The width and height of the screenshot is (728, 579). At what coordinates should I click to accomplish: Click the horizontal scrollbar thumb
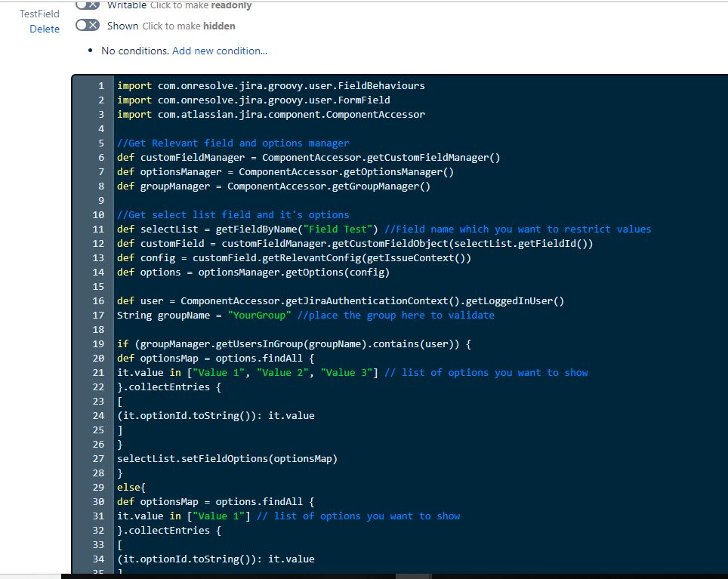pyautogui.click(x=413, y=576)
